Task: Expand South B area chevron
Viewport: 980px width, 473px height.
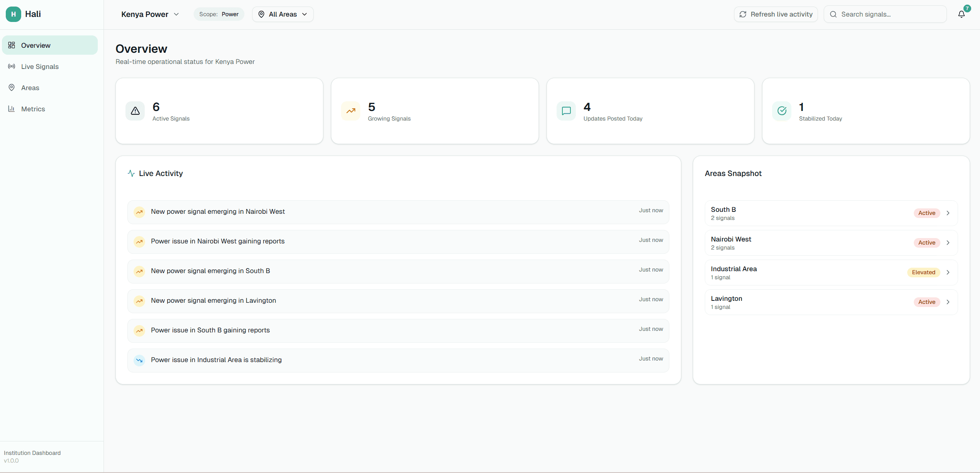Action: pos(948,213)
